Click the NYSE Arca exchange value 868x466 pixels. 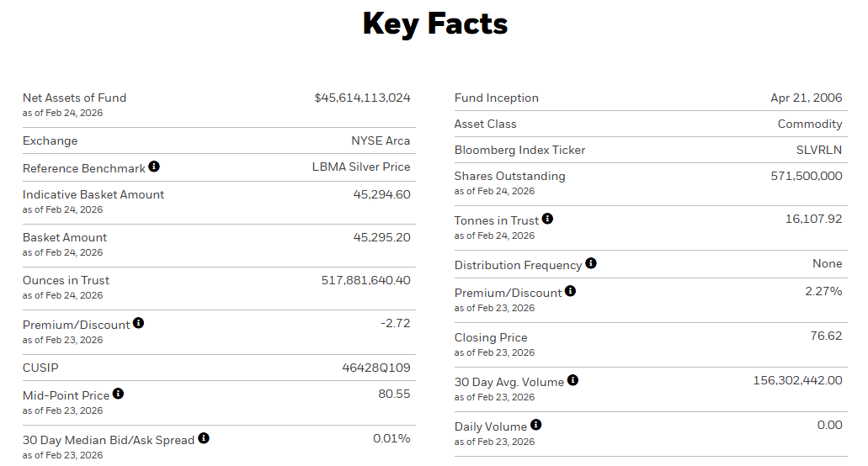coord(381,140)
